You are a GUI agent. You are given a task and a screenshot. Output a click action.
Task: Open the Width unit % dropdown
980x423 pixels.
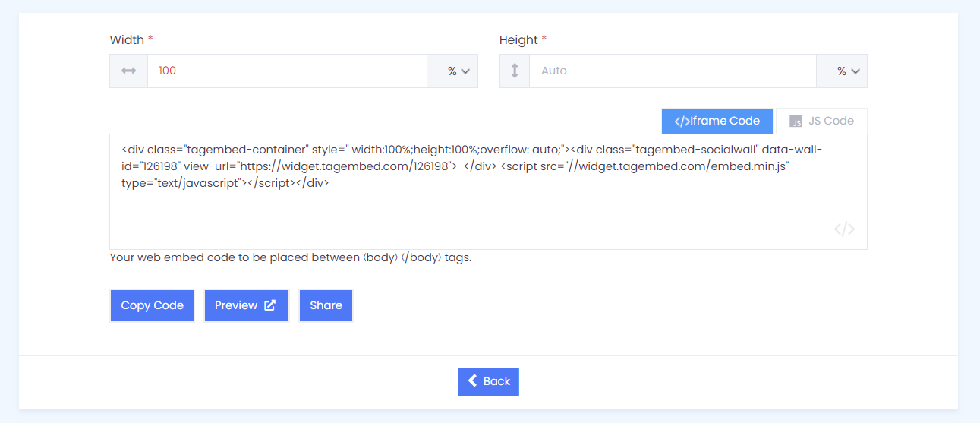(452, 71)
